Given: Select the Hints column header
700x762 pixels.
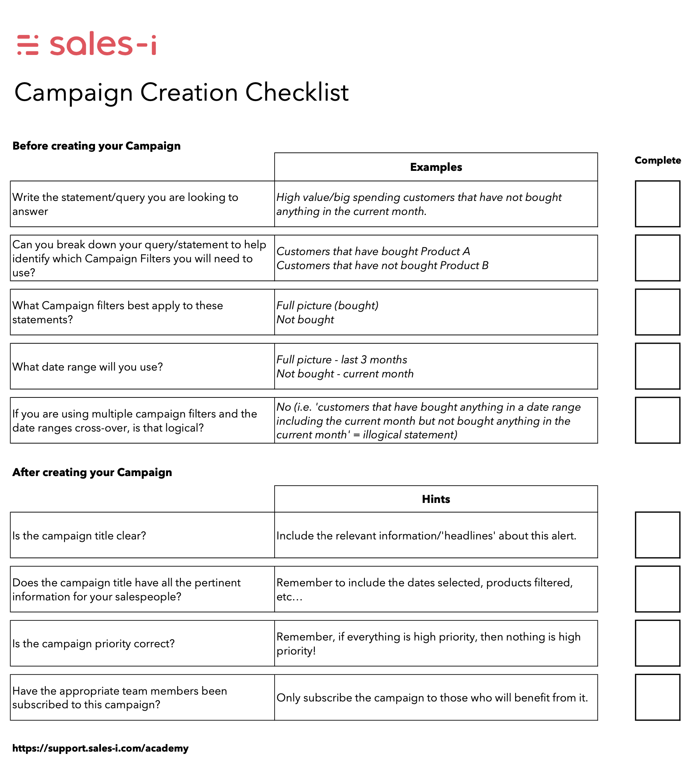Looking at the screenshot, I should click(436, 499).
